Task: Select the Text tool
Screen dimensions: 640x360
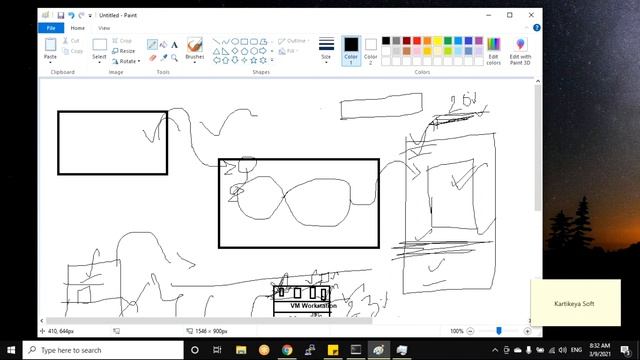Action: click(174, 44)
